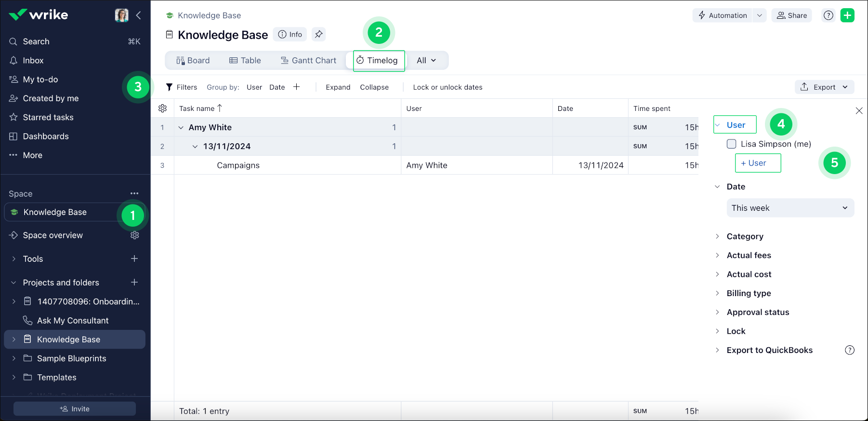
Task: Click the + User button
Action: tap(757, 163)
